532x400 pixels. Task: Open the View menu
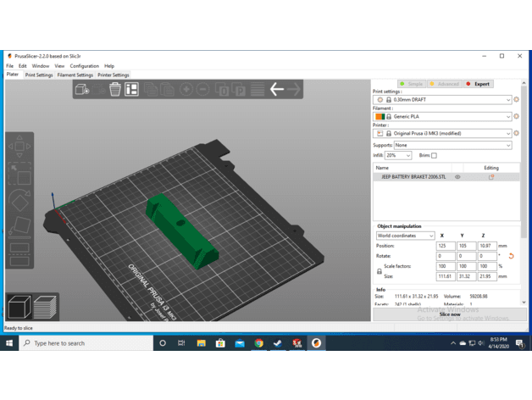tap(59, 66)
